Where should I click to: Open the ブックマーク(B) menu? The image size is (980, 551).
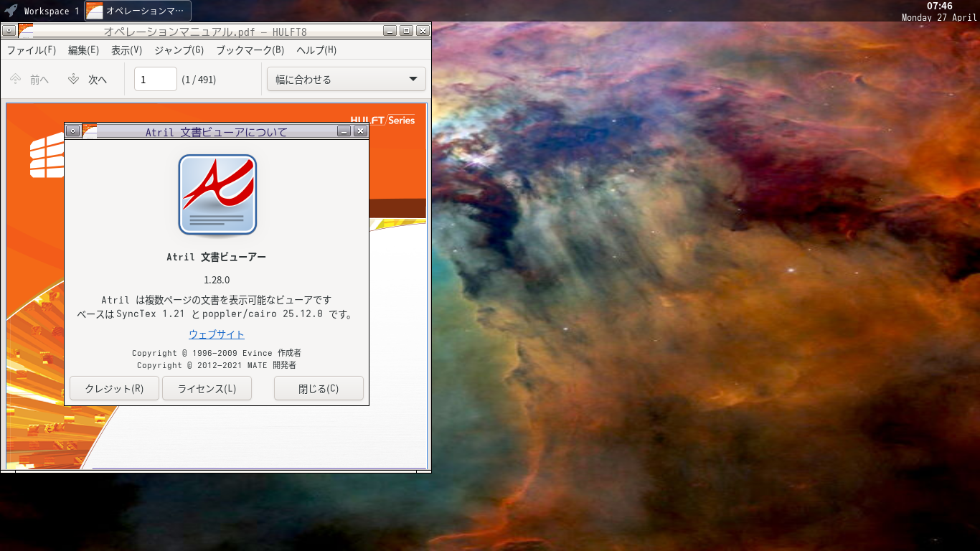pos(250,50)
